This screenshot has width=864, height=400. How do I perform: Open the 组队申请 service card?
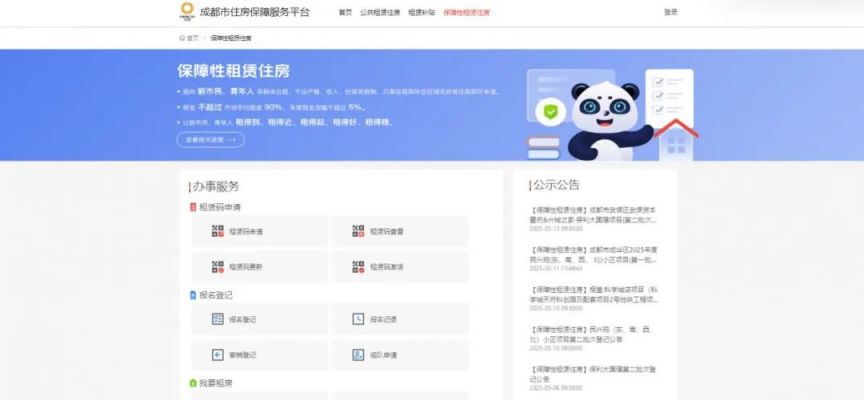(401, 355)
